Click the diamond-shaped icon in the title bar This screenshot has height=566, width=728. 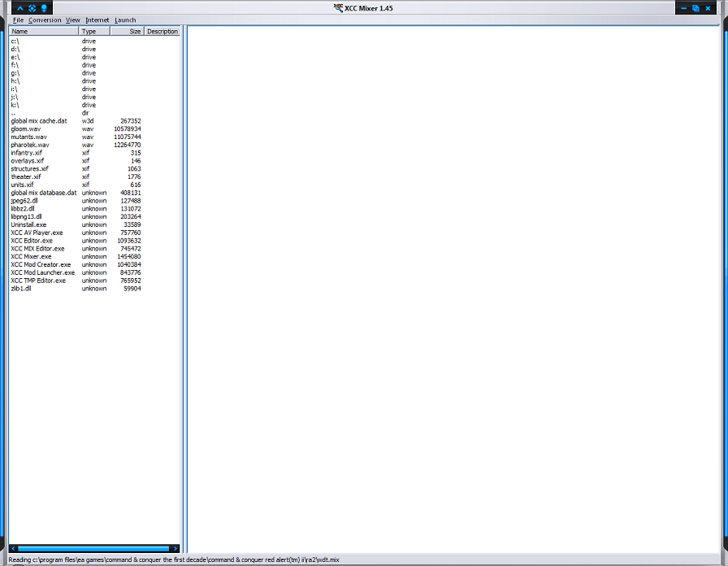[32, 8]
